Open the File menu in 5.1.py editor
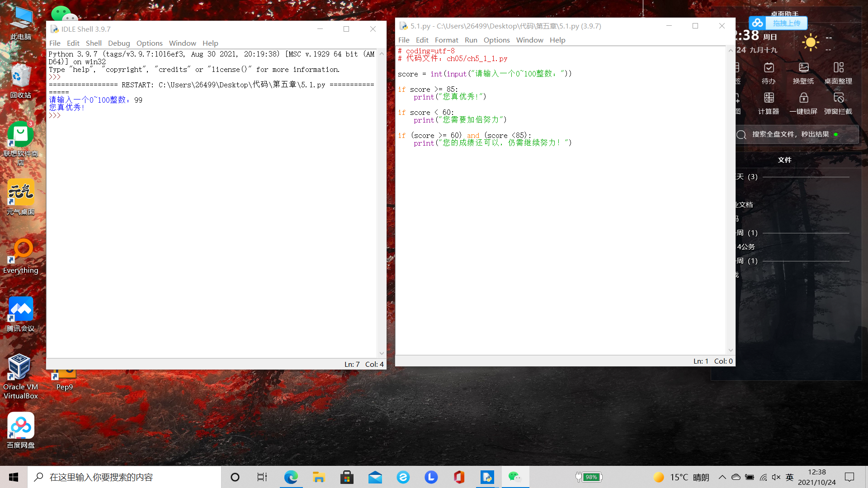Screen dimensions: 868x488 (x=404, y=40)
